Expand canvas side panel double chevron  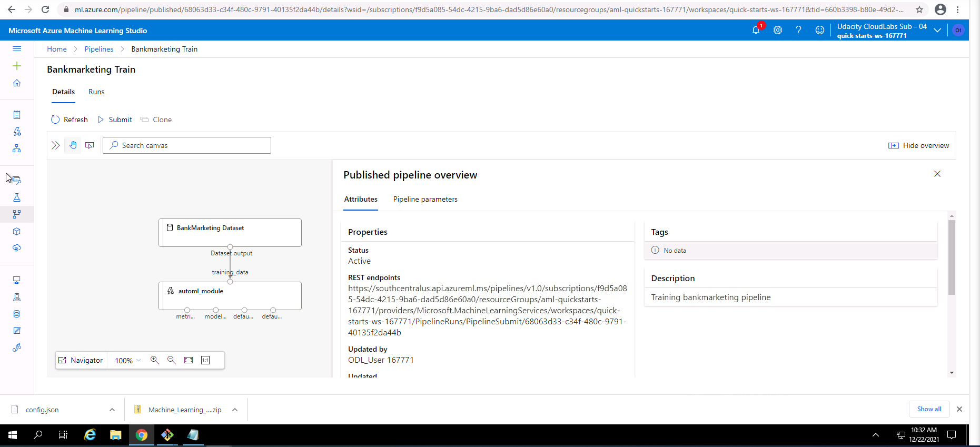(x=56, y=145)
